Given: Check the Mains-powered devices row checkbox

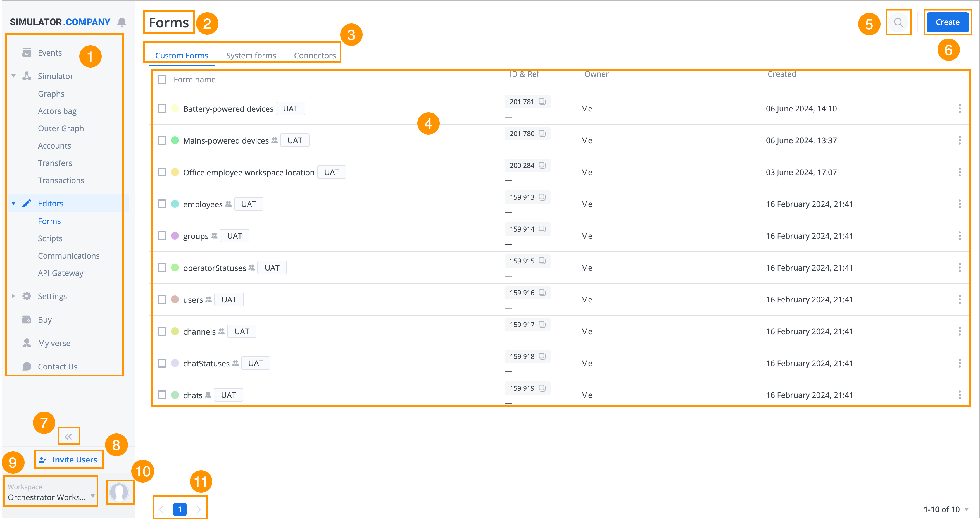Looking at the screenshot, I should tap(162, 140).
